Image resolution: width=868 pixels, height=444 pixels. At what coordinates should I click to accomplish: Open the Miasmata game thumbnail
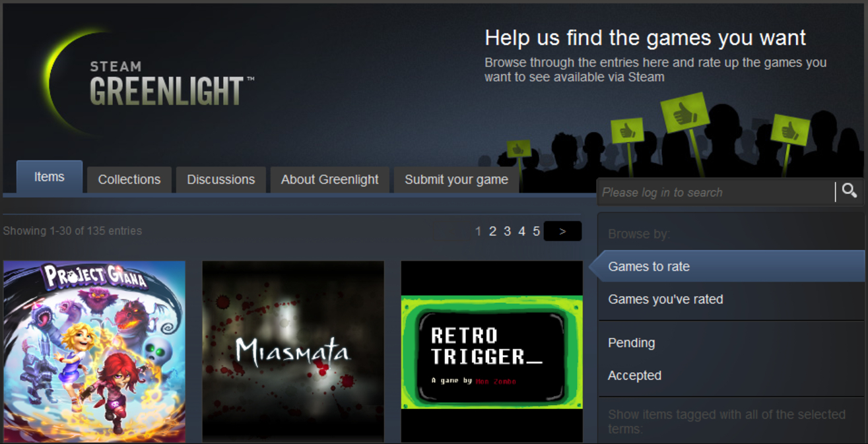(293, 352)
